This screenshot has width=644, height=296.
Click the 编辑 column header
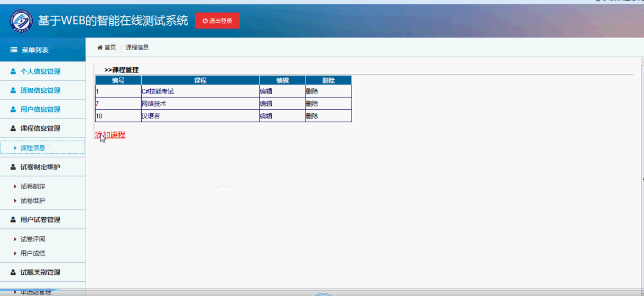pyautogui.click(x=282, y=80)
